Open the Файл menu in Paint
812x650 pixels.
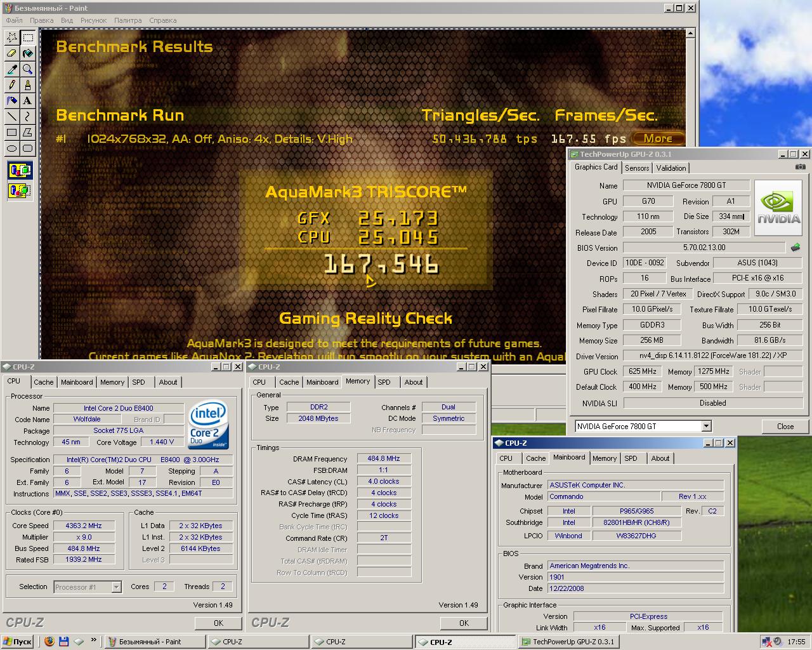coord(14,20)
